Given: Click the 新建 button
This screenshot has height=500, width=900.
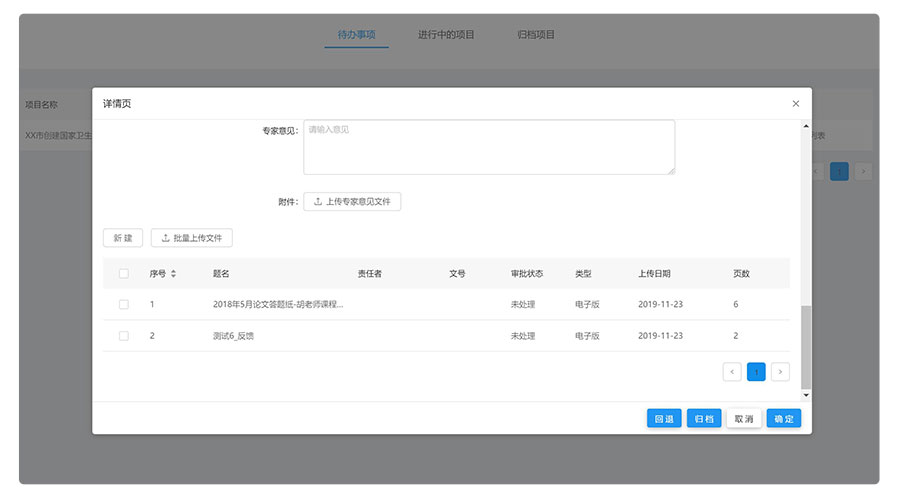Looking at the screenshot, I should (123, 238).
